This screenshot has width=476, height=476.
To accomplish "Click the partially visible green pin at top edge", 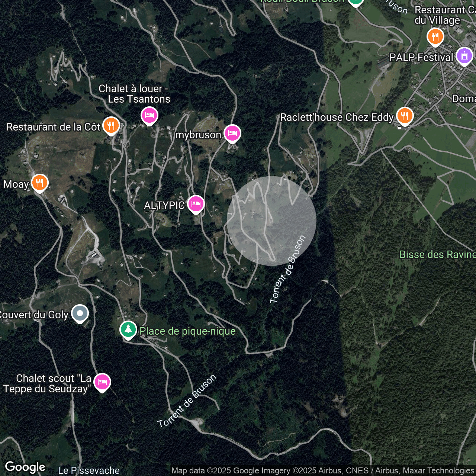I will point(356,2).
